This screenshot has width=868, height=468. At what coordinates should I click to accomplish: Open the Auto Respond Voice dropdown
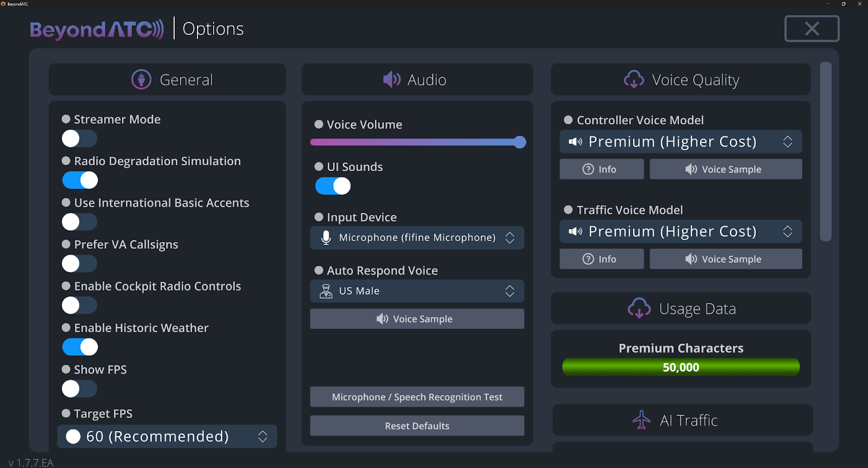click(x=417, y=292)
